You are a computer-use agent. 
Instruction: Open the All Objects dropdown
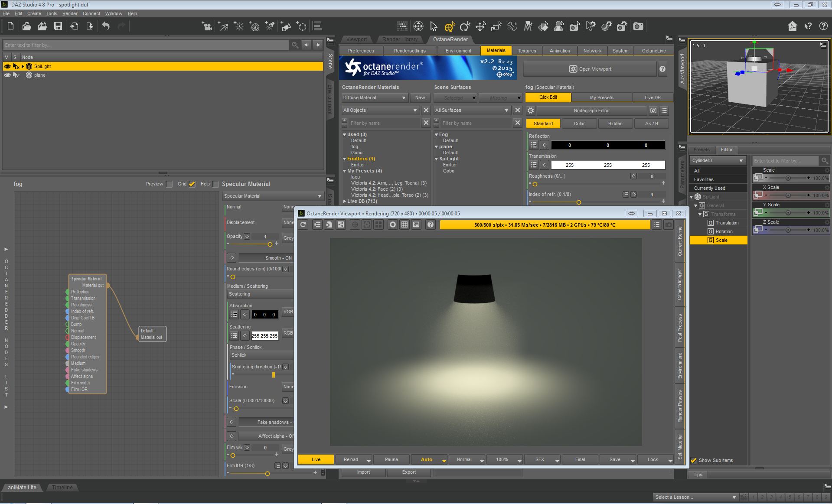381,111
